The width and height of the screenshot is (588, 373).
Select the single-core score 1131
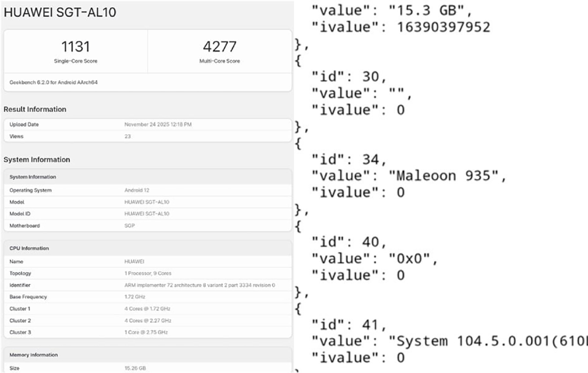pyautogui.click(x=75, y=47)
